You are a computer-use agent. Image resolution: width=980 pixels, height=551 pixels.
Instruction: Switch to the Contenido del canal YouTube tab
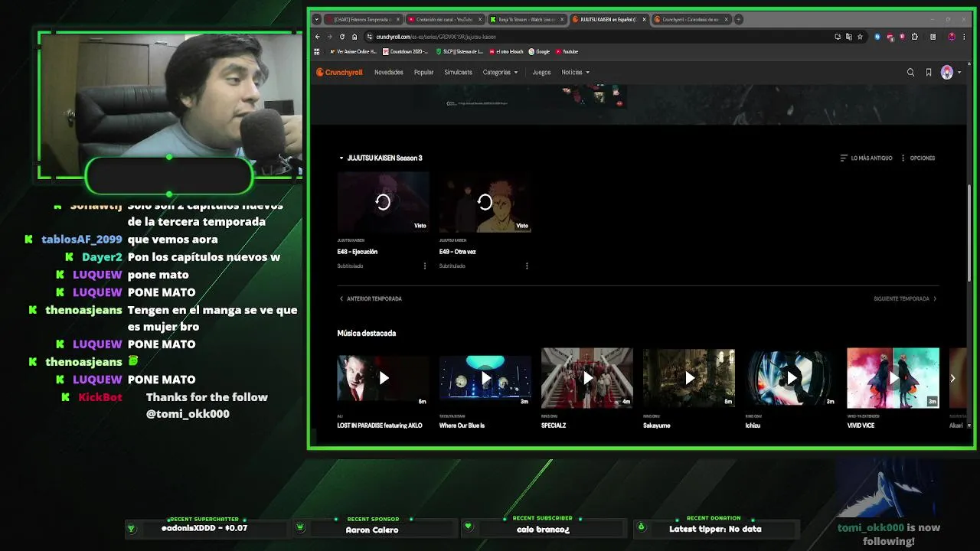444,19
